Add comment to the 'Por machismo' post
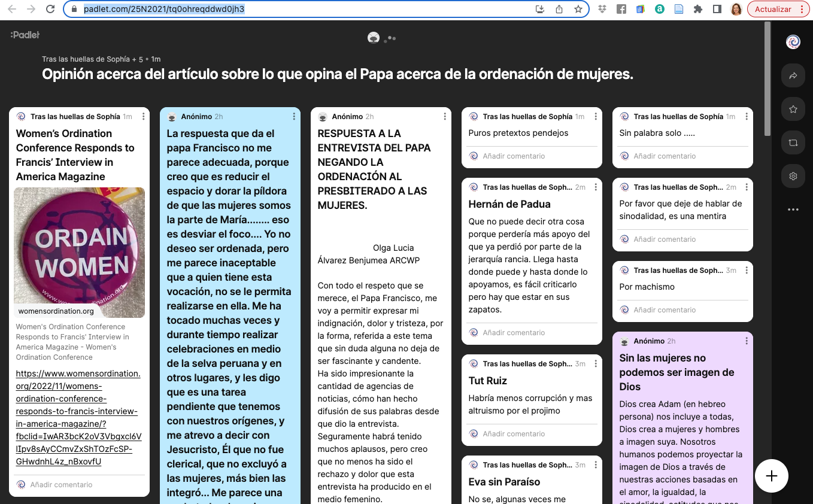813x504 pixels. tap(665, 310)
